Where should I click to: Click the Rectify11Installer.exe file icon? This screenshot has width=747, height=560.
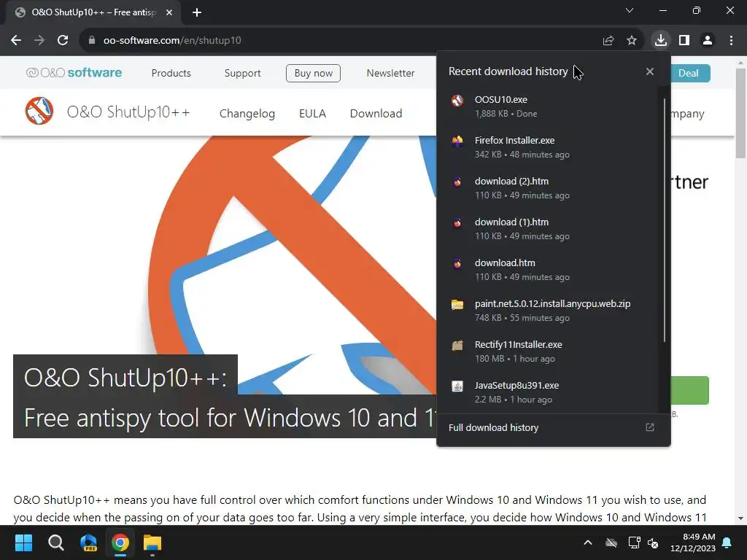[457, 345]
